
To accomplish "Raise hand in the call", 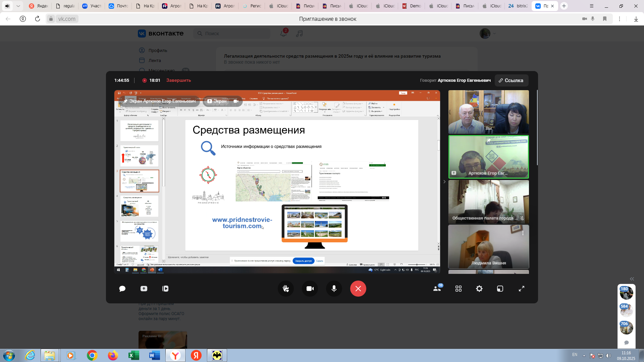I will pyautogui.click(x=285, y=289).
